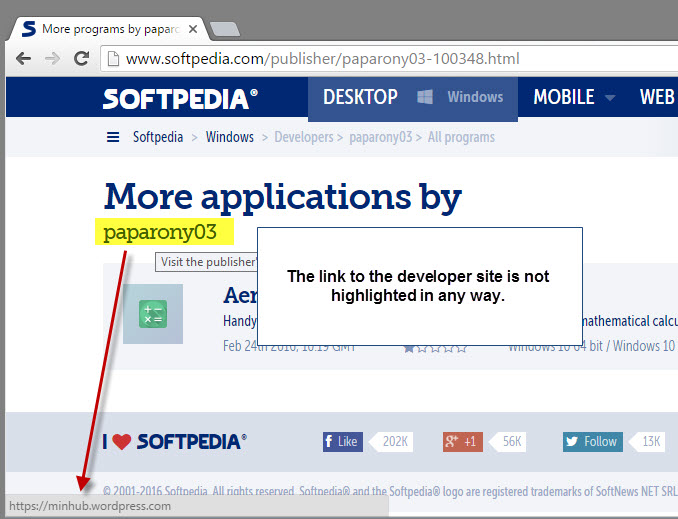
Task: Open the hamburger menu icon in breadcrumbs
Action: [x=113, y=137]
